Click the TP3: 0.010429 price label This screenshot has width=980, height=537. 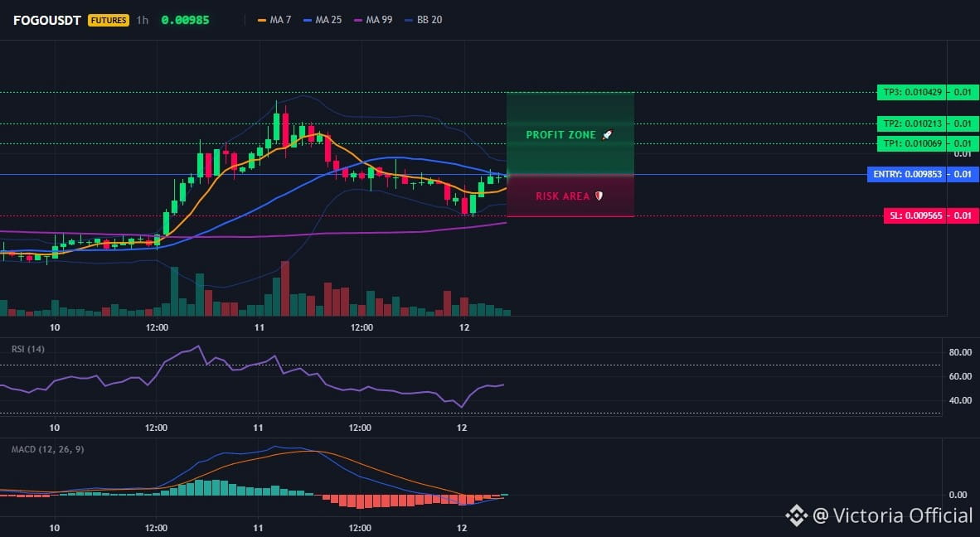(x=912, y=93)
